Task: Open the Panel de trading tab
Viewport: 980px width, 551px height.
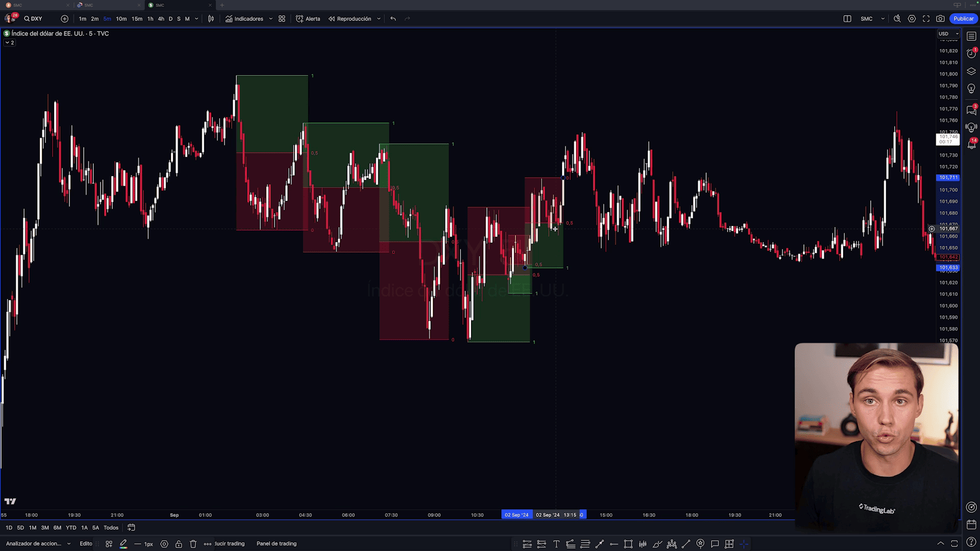Action: 276,544
